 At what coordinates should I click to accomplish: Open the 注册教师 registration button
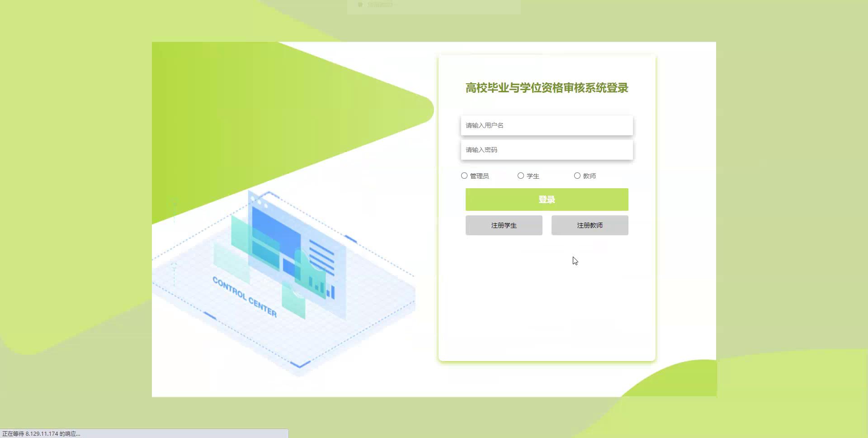pyautogui.click(x=590, y=225)
